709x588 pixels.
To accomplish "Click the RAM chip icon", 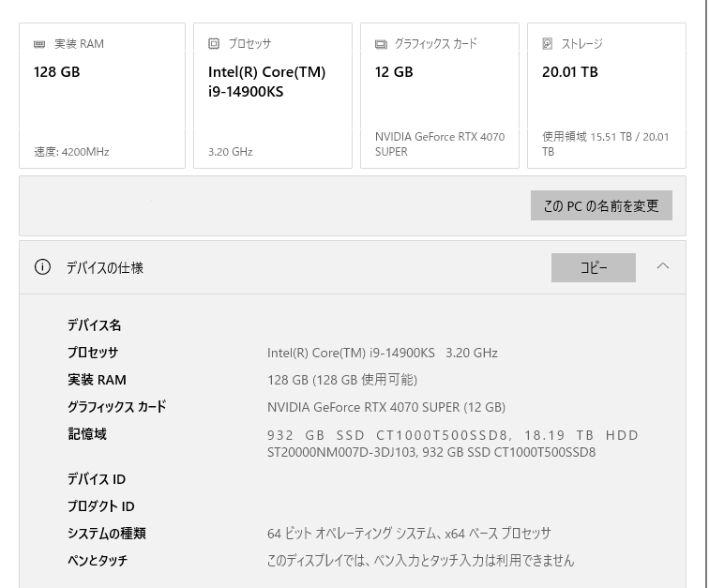I will pos(39,44).
